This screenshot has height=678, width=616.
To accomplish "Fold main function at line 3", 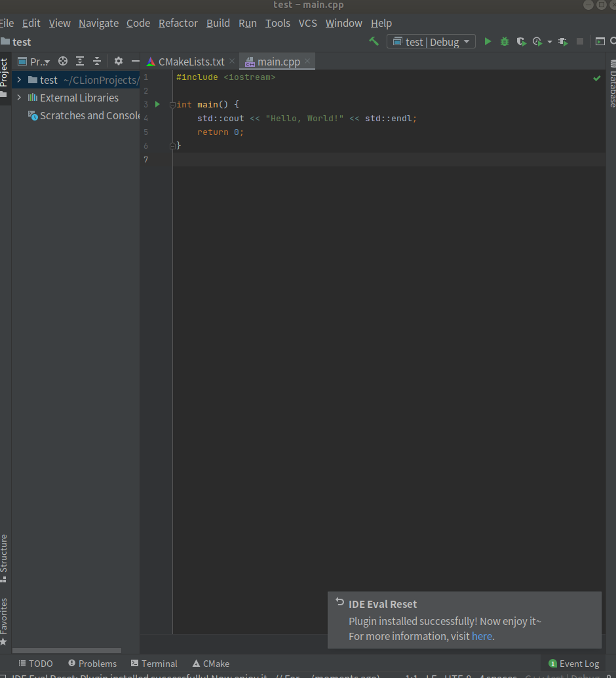I will pyautogui.click(x=172, y=105).
